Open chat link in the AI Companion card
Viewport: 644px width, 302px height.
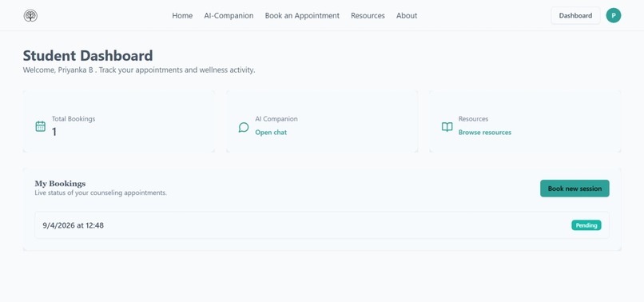(271, 133)
